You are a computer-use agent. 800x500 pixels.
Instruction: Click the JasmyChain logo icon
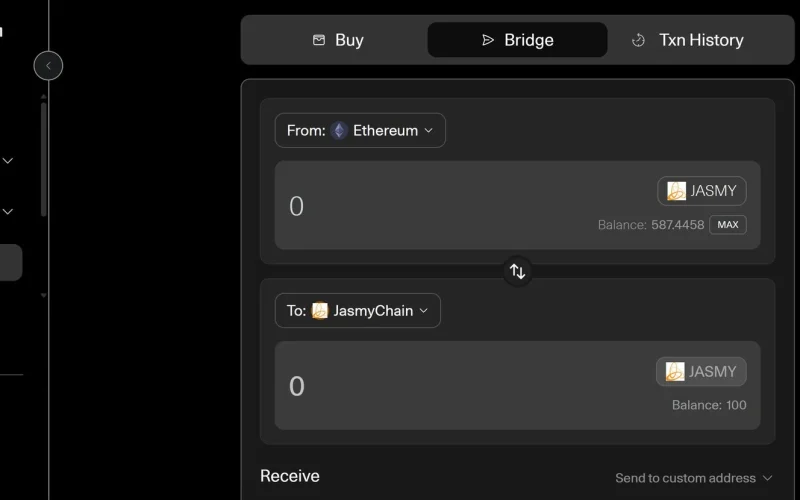pos(320,311)
